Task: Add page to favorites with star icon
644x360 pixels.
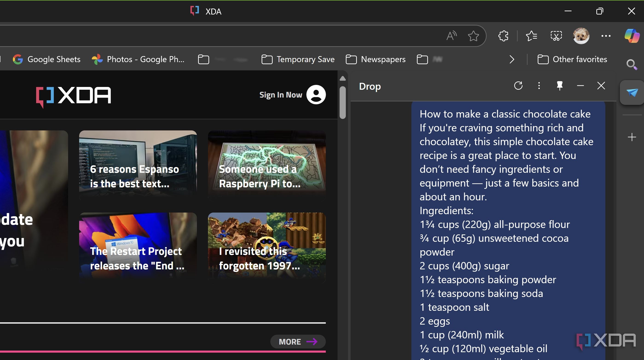Action: (x=473, y=36)
